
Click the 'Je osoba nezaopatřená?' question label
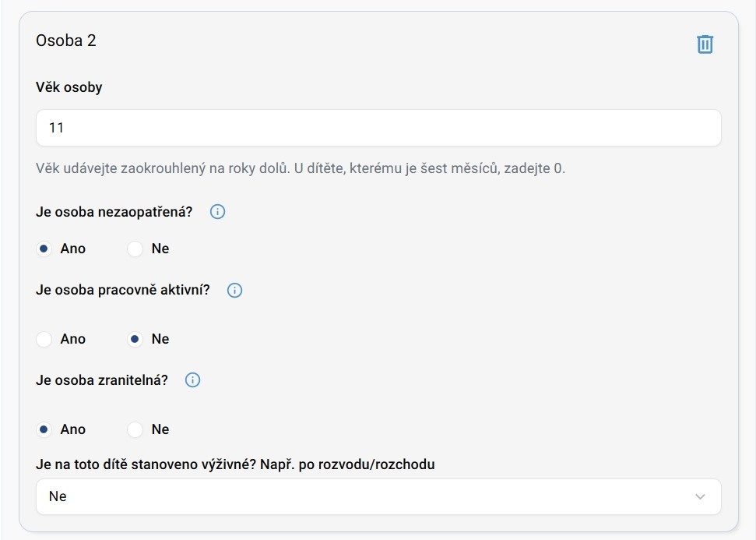click(x=114, y=212)
